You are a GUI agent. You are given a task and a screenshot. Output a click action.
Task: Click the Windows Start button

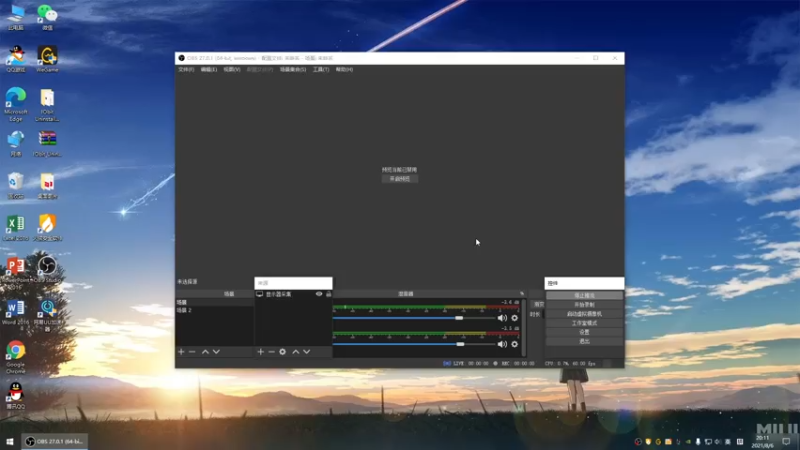[10, 442]
